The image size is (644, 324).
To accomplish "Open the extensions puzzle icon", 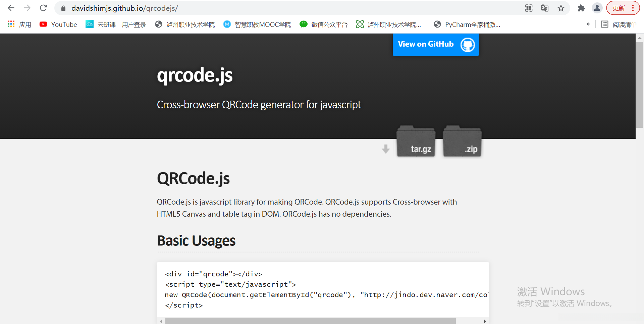I will [581, 8].
